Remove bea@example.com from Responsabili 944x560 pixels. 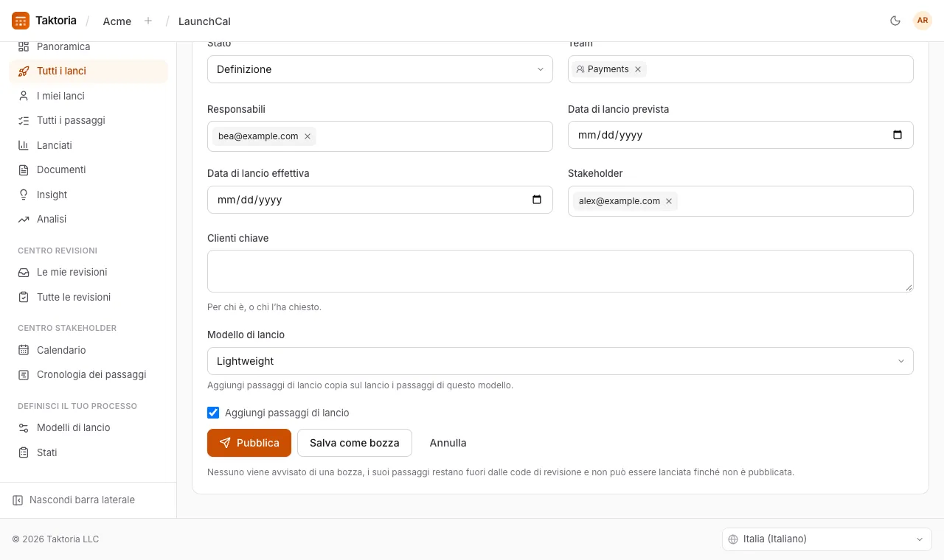(308, 136)
